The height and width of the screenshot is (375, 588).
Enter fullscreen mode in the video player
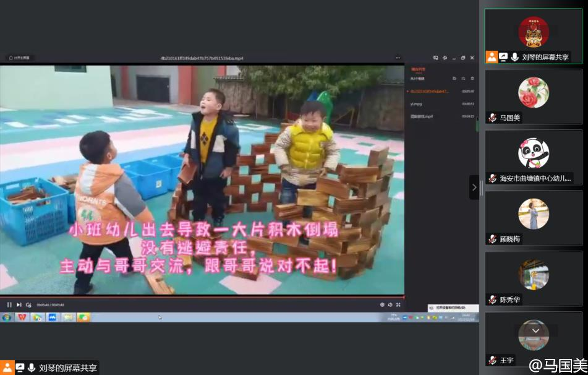(398, 304)
